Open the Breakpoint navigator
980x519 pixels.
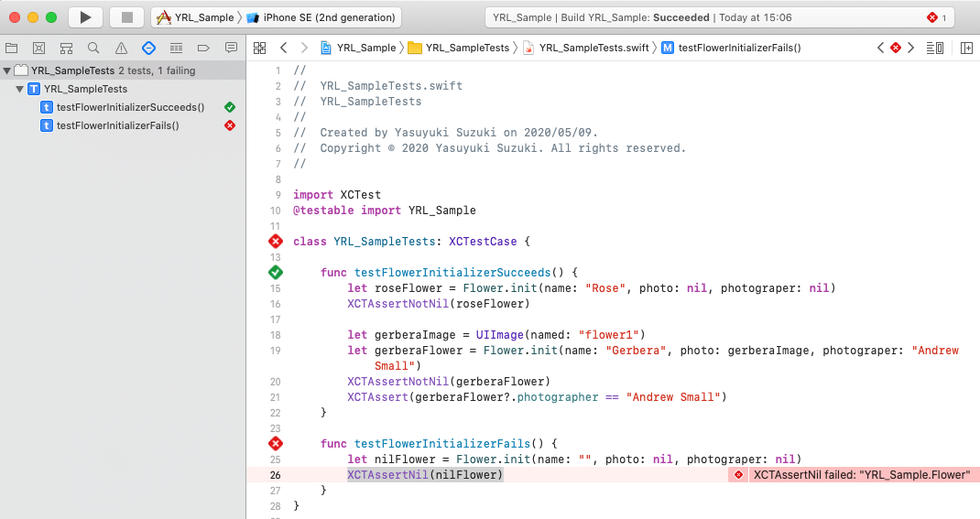203,49
